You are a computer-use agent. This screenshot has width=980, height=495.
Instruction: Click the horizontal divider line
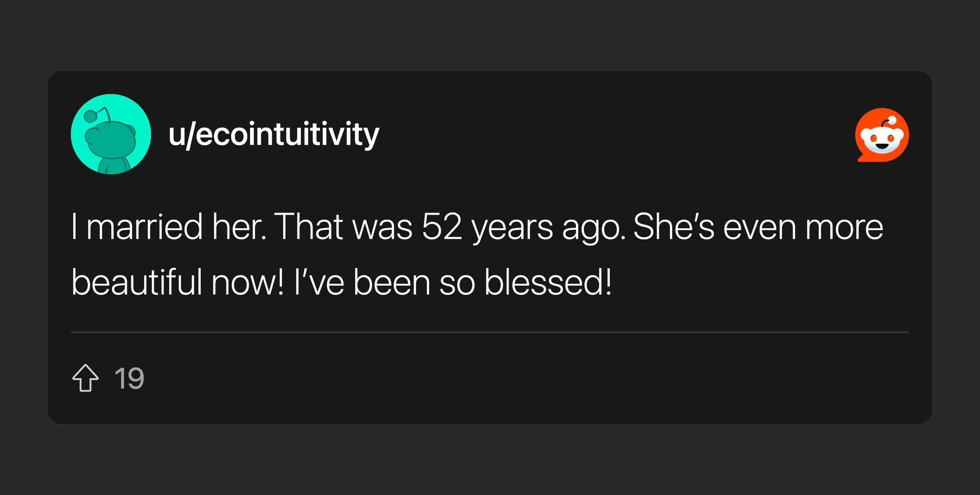(x=490, y=332)
